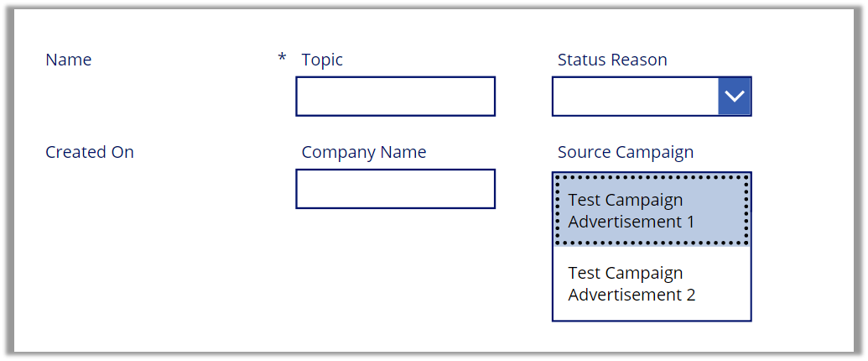Click the word "Advertisement 2" in the list

(632, 295)
